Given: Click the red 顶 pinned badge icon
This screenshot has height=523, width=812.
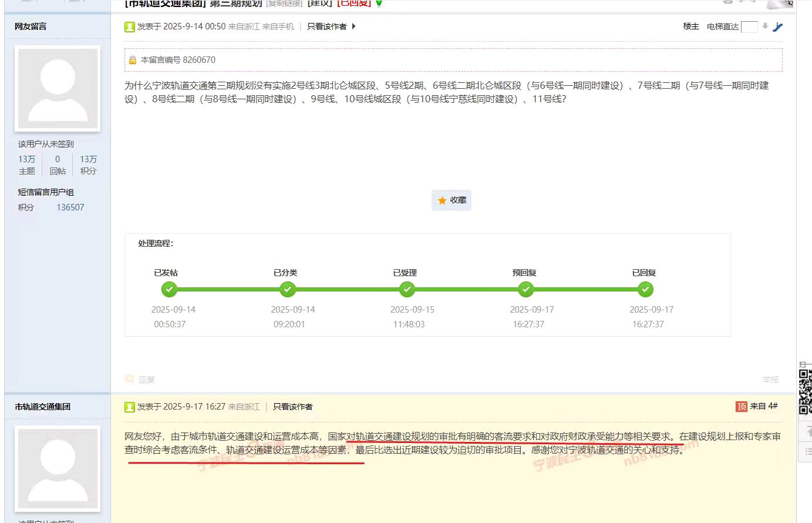Looking at the screenshot, I should point(741,407).
